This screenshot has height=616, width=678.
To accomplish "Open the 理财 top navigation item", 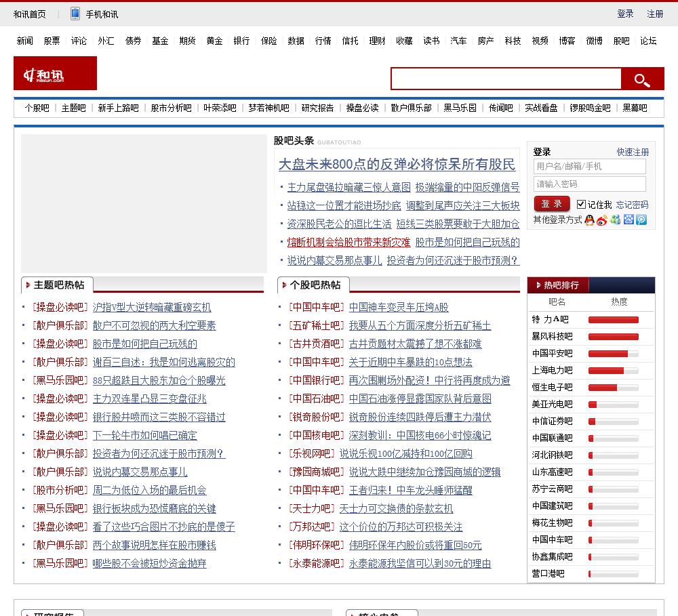I will pos(377,41).
